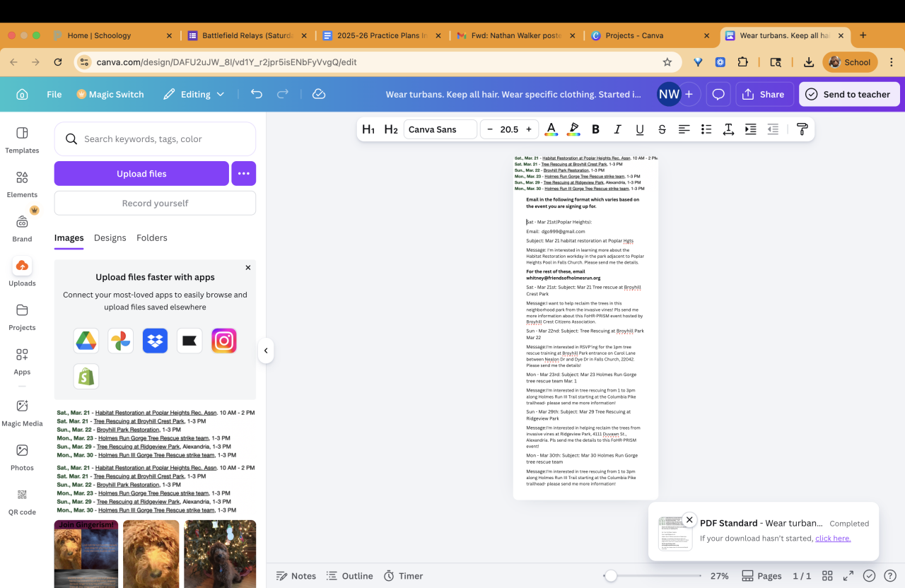Decrease text indent
Image resolution: width=905 pixels, height=588 pixels.
click(x=773, y=129)
